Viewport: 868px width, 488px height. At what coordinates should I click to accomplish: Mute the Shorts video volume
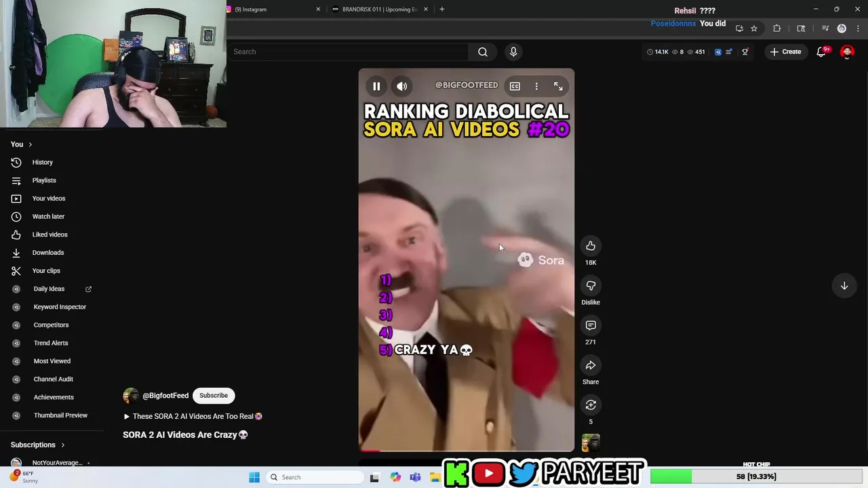click(x=402, y=86)
